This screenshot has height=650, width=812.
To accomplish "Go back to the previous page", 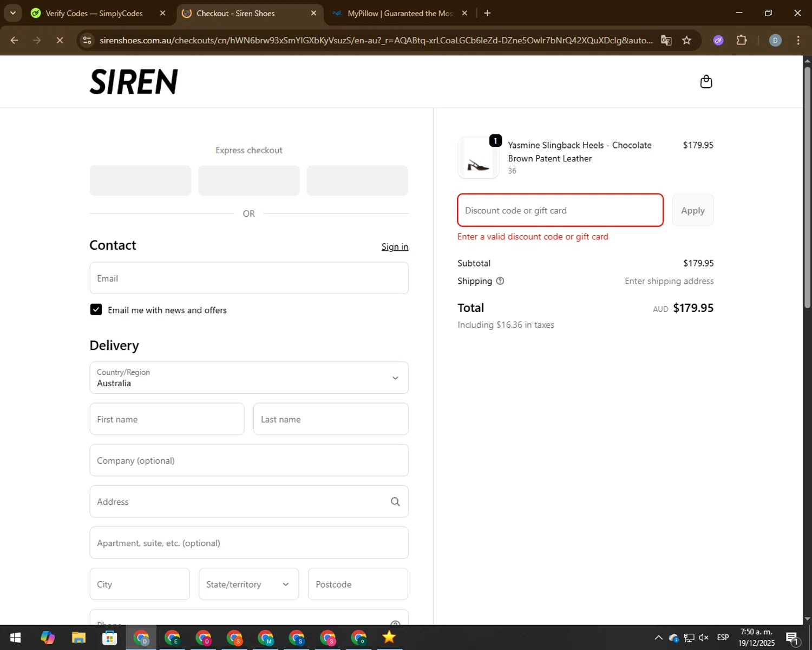I will coord(15,40).
